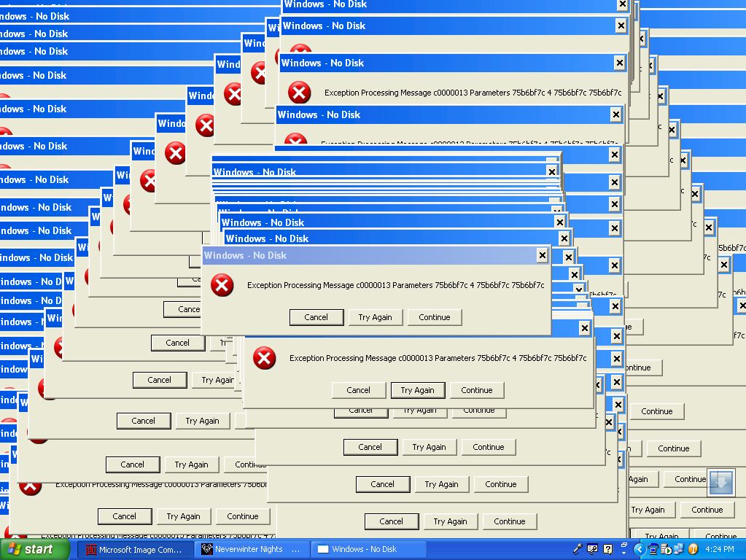The image size is (746, 560).
Task: Click the red error icon in faded-title dialog
Action: (x=222, y=285)
